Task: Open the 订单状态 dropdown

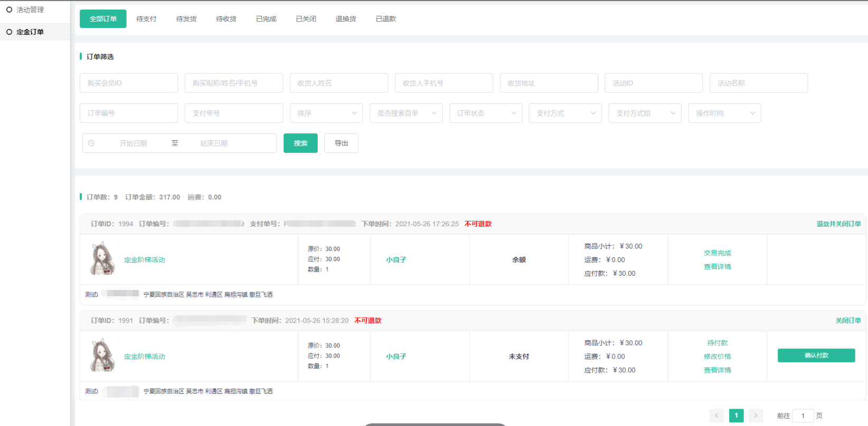Action: 485,113
